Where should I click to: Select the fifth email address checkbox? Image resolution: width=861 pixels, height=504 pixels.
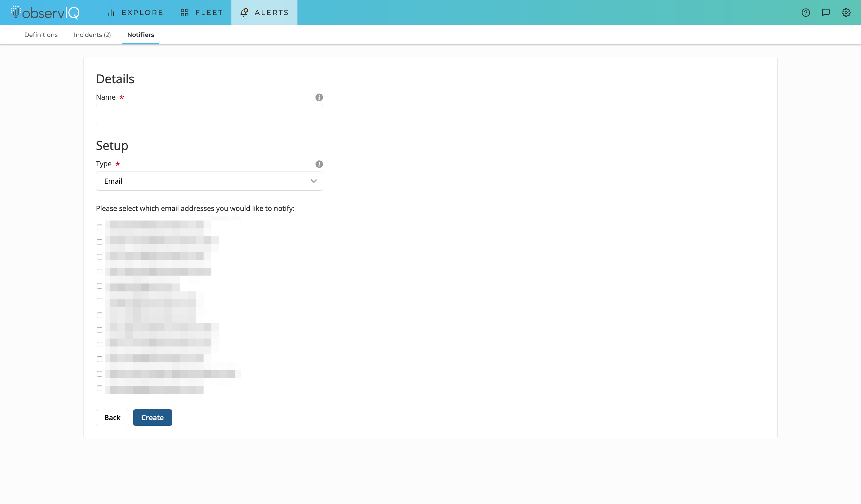99,286
